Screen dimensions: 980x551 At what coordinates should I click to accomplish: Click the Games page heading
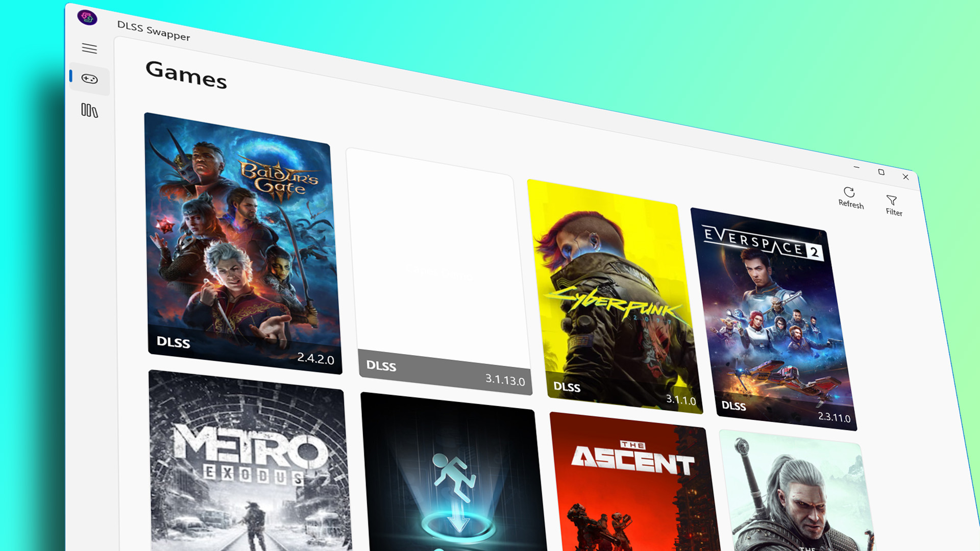(186, 75)
